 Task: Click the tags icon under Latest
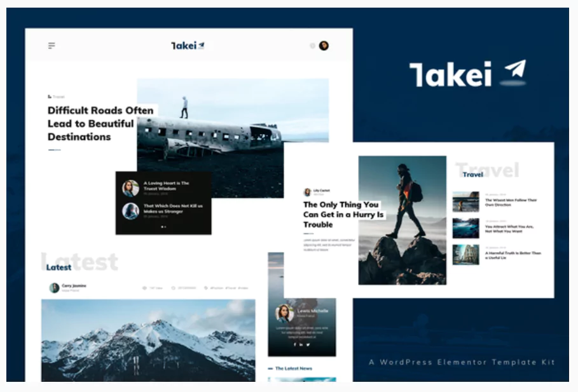pos(205,288)
